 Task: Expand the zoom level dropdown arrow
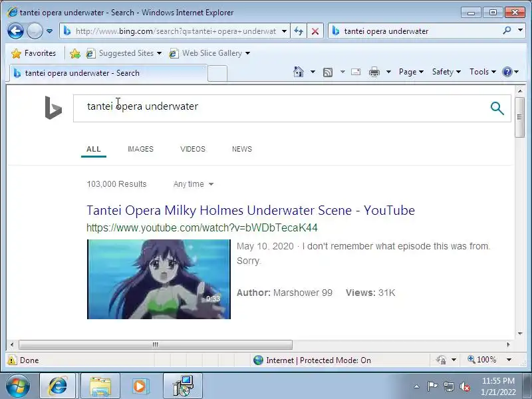click(x=509, y=360)
